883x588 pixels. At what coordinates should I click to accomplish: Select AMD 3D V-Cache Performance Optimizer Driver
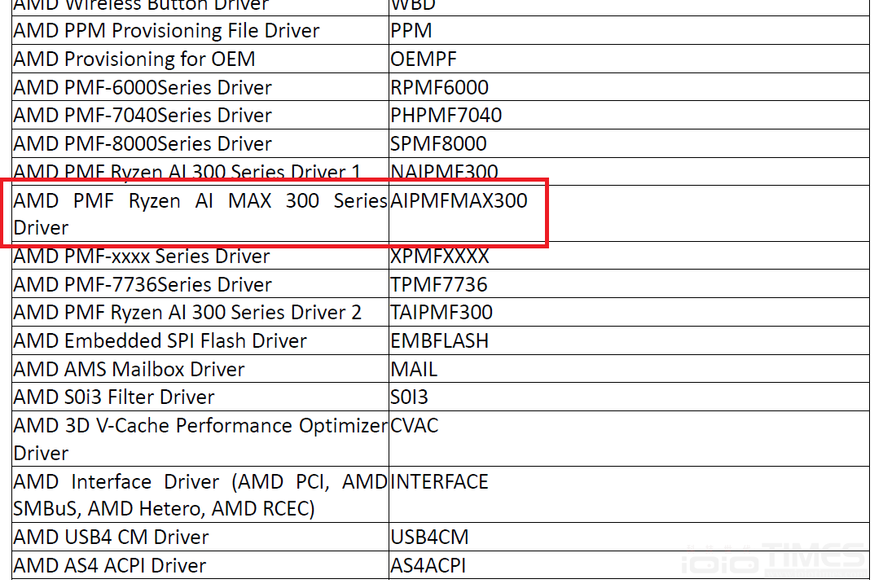(200, 439)
